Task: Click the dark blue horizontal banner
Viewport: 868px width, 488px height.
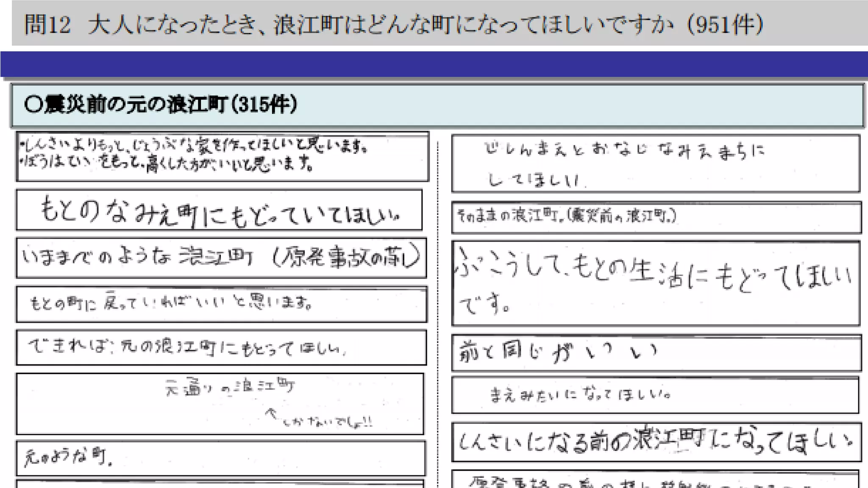Action: (x=434, y=64)
